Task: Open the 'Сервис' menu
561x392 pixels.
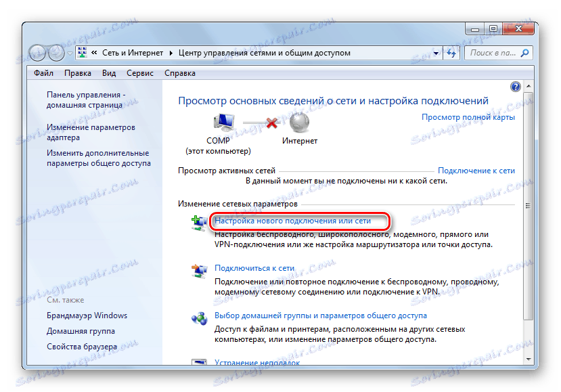Action: [140, 73]
